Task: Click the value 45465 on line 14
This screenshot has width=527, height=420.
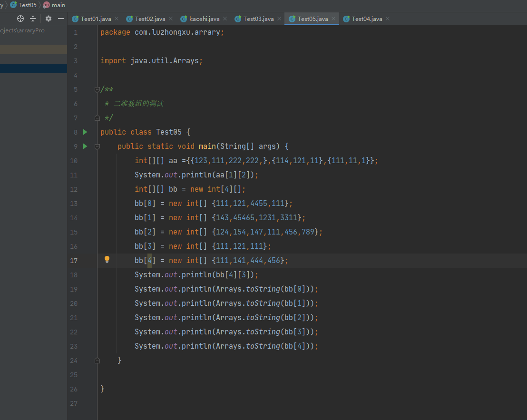Action: tap(244, 218)
